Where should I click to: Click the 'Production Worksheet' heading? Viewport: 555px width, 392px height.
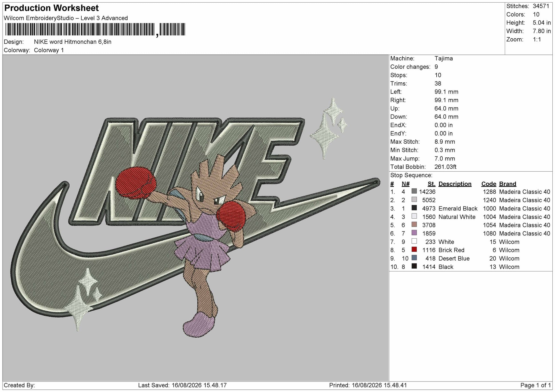click(52, 8)
